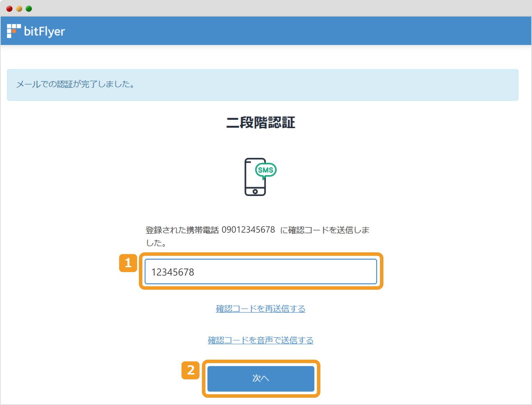This screenshot has width=532, height=405.
Task: Click the orange bitFlyer square mark icon
Action: tap(14, 30)
